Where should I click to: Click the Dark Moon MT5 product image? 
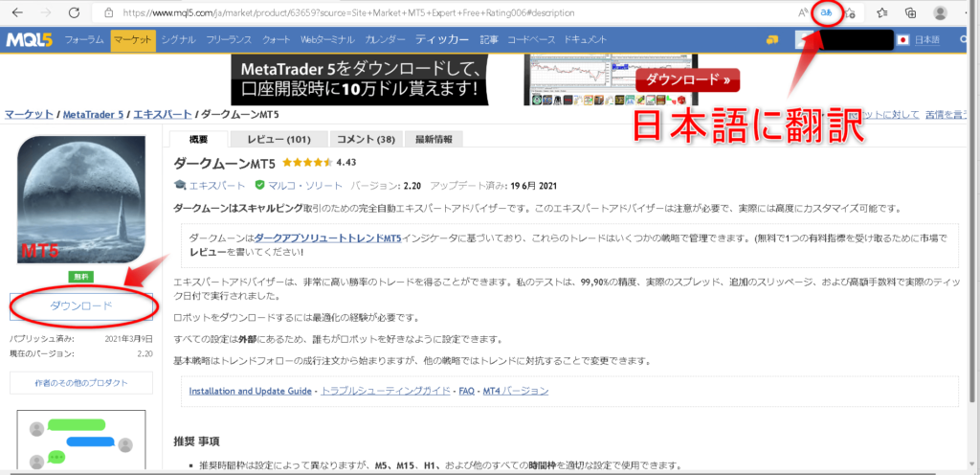coord(81,199)
